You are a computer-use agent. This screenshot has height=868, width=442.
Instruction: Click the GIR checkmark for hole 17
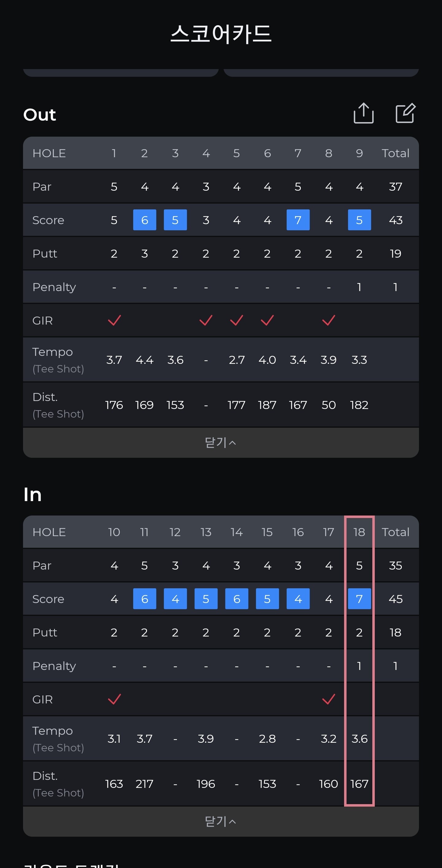328,699
